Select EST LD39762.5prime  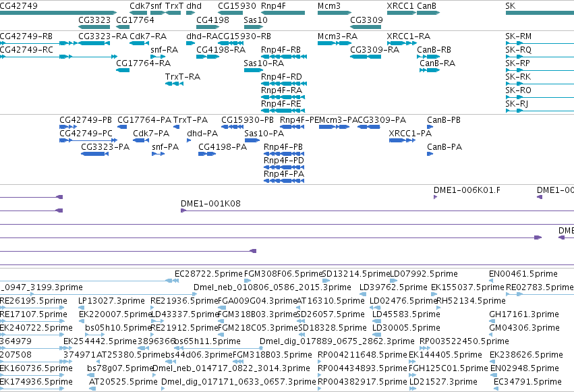(x=393, y=287)
